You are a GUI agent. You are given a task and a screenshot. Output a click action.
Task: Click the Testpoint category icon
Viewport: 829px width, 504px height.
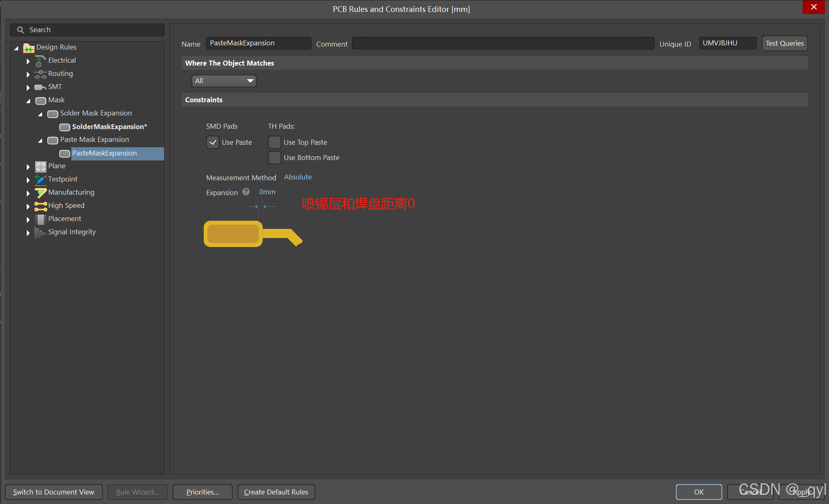(40, 179)
